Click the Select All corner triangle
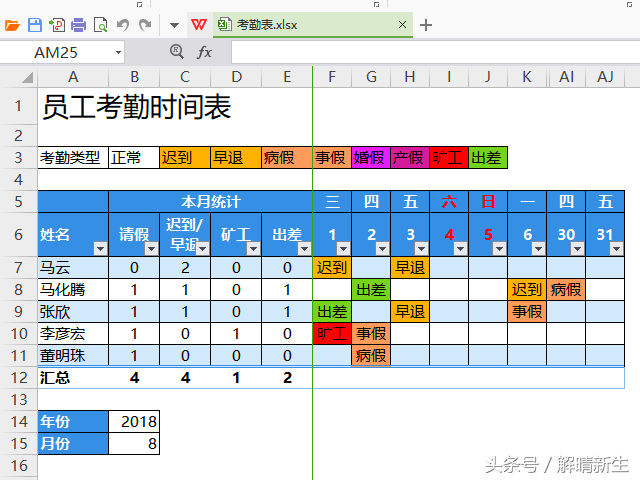 click(27, 77)
